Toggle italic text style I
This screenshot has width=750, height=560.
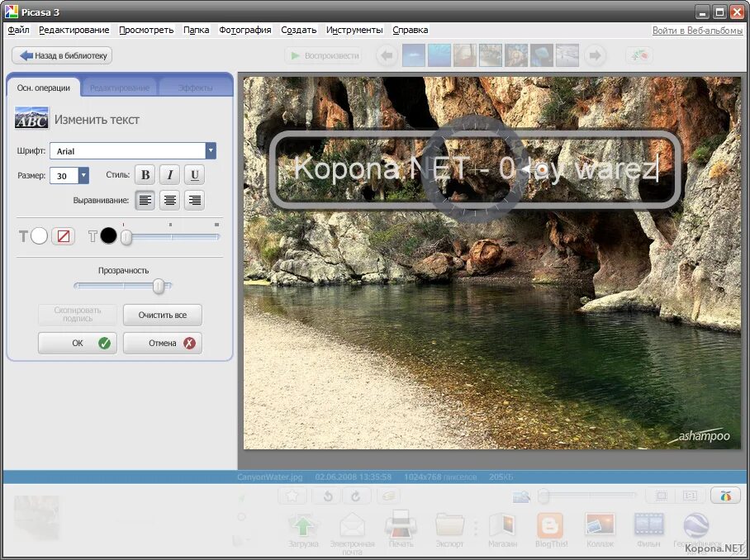[x=169, y=174]
